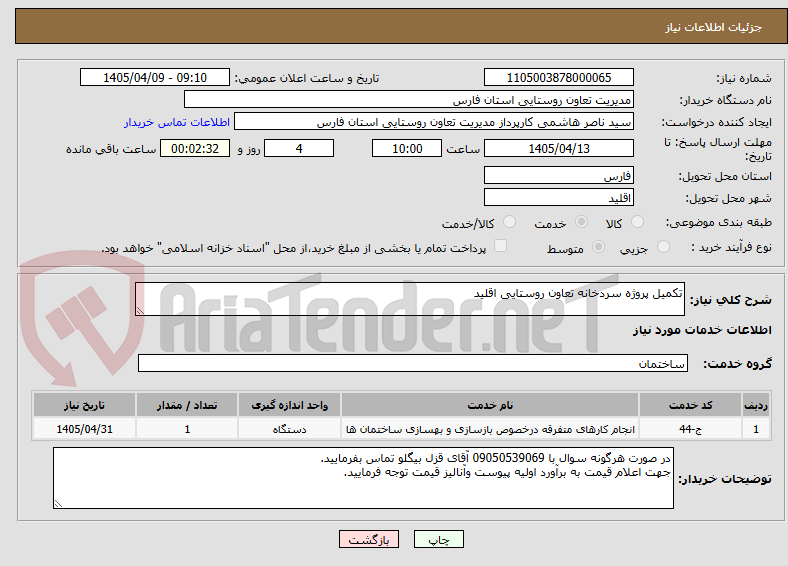Click the توضیحات خریدار label
Image resolution: width=788 pixels, height=566 pixels.
tap(725, 479)
